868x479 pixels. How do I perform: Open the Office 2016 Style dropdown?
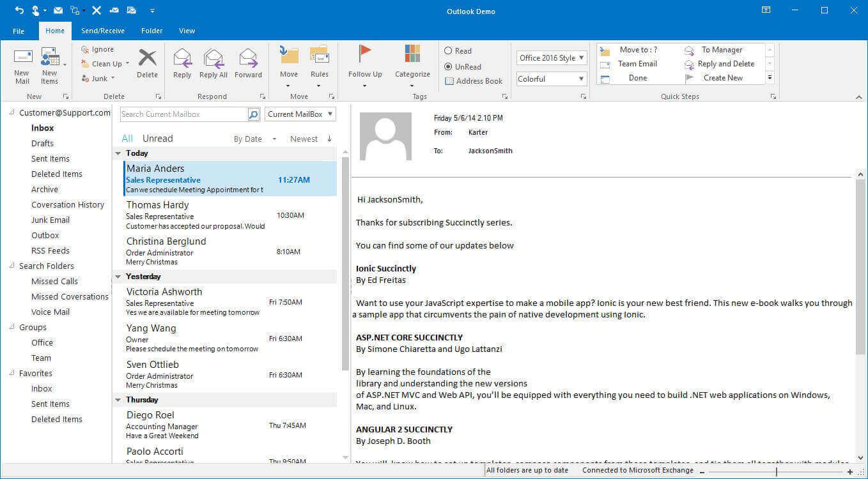pyautogui.click(x=552, y=58)
